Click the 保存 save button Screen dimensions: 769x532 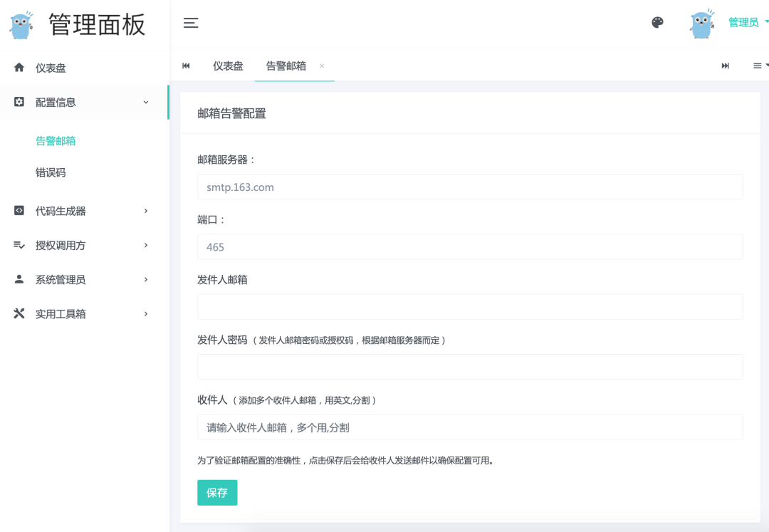pos(217,492)
